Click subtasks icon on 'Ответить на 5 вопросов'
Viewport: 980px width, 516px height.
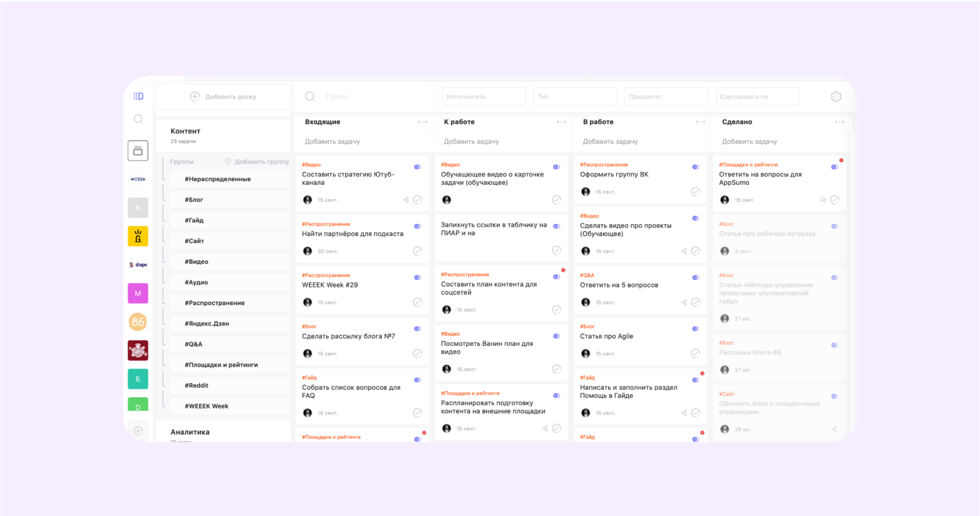pos(684,303)
